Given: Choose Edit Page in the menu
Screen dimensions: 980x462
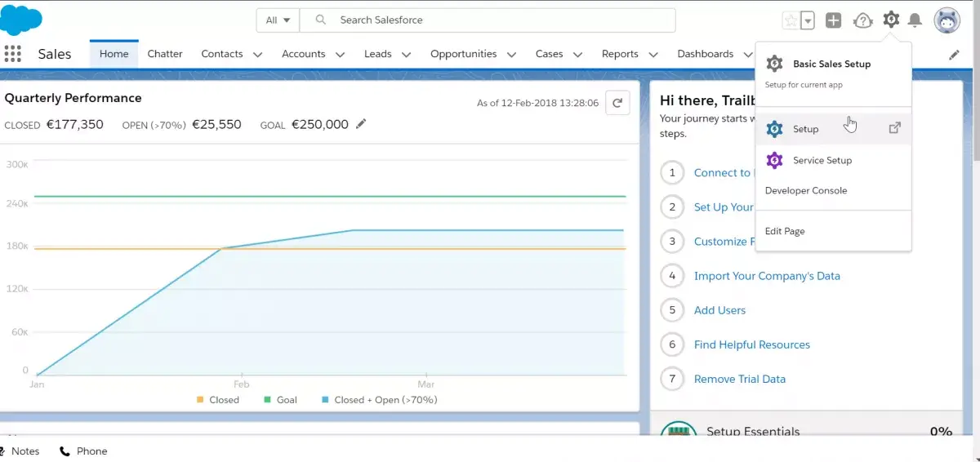Looking at the screenshot, I should click(x=833, y=231).
